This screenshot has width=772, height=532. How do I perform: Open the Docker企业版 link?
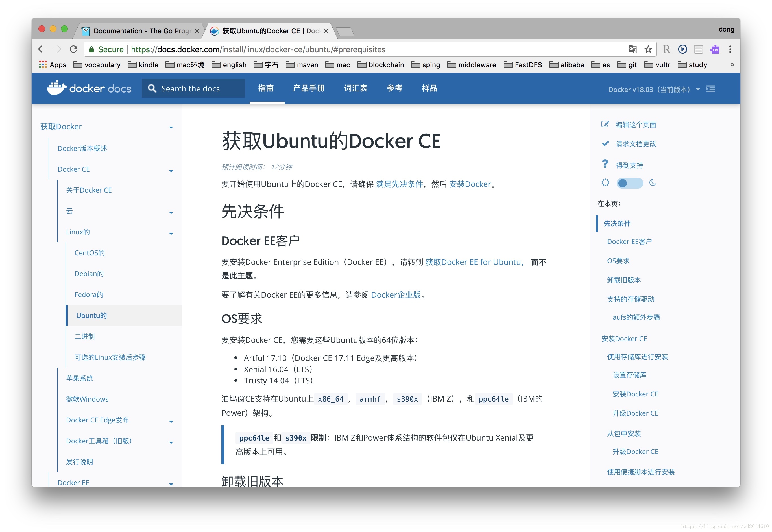pos(396,295)
